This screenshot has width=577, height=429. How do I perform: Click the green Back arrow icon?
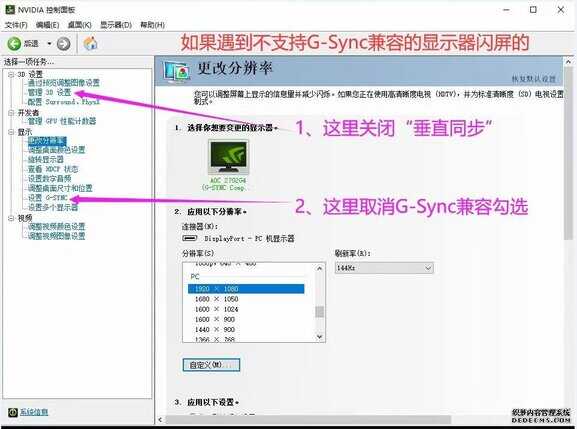pyautogui.click(x=14, y=44)
